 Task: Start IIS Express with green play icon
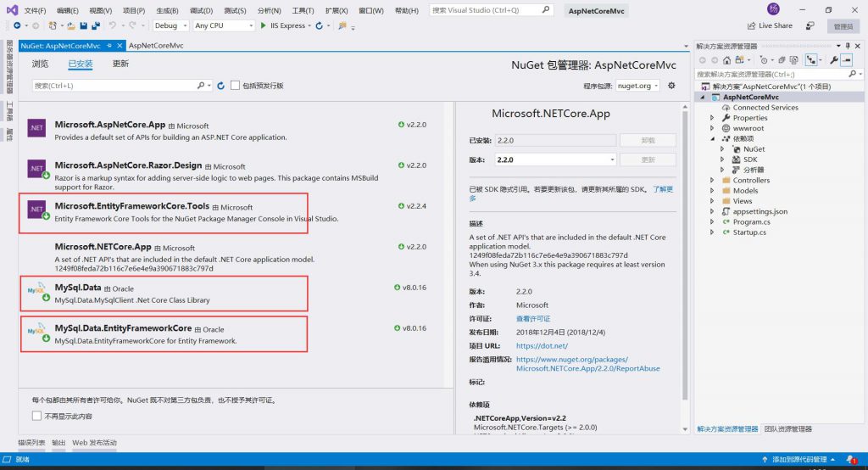coord(264,25)
